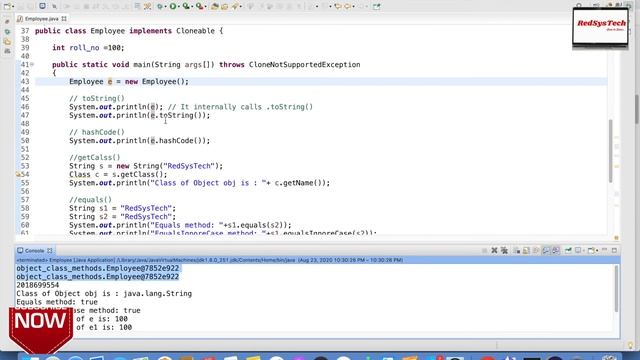Click the New file icon in toolbar

[x=7, y=6]
